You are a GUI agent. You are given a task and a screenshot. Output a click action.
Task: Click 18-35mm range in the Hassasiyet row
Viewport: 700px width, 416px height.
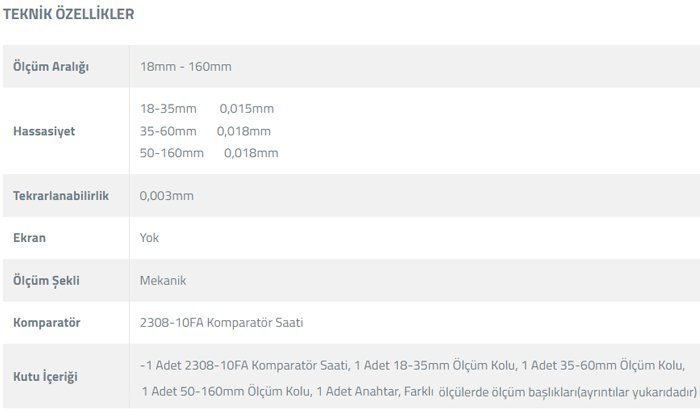click(169, 109)
